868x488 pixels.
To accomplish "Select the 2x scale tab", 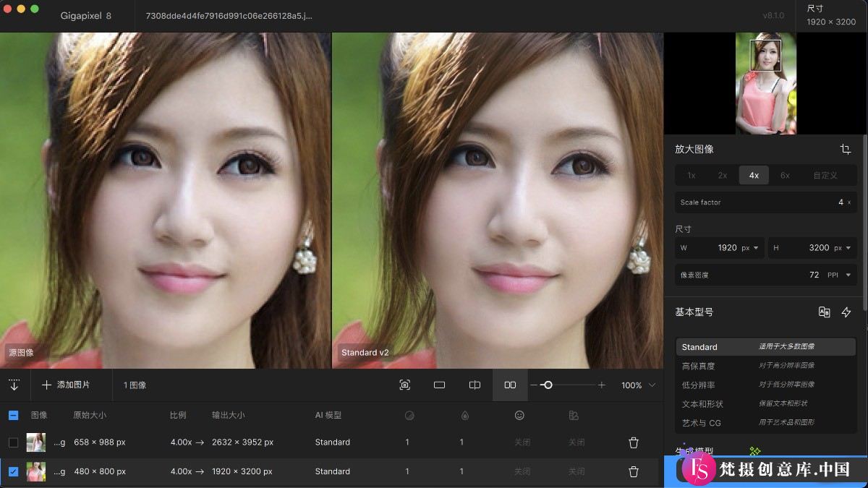I will [723, 175].
